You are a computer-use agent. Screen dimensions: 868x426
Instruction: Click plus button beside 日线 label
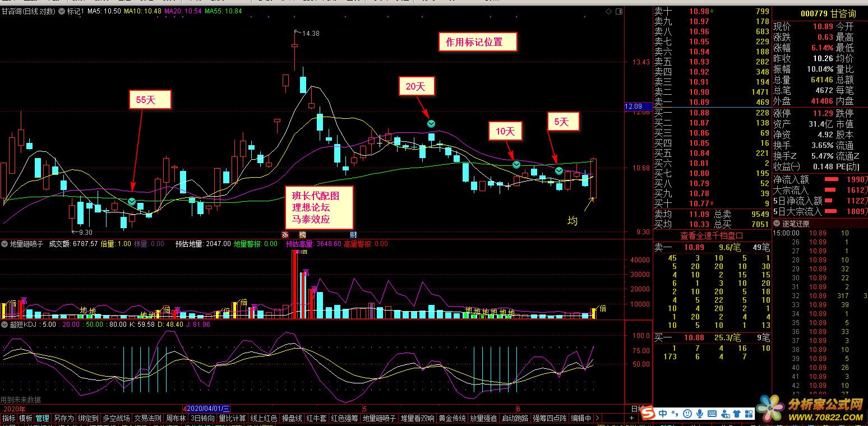click(631, 418)
